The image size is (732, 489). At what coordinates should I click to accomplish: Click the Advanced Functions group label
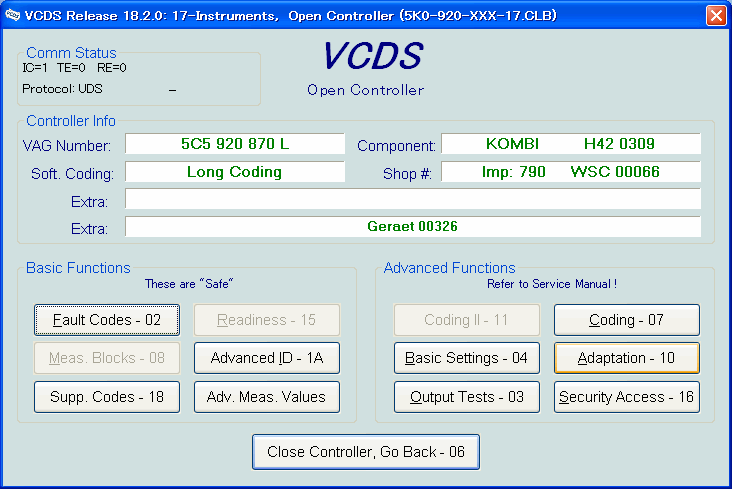pos(450,268)
